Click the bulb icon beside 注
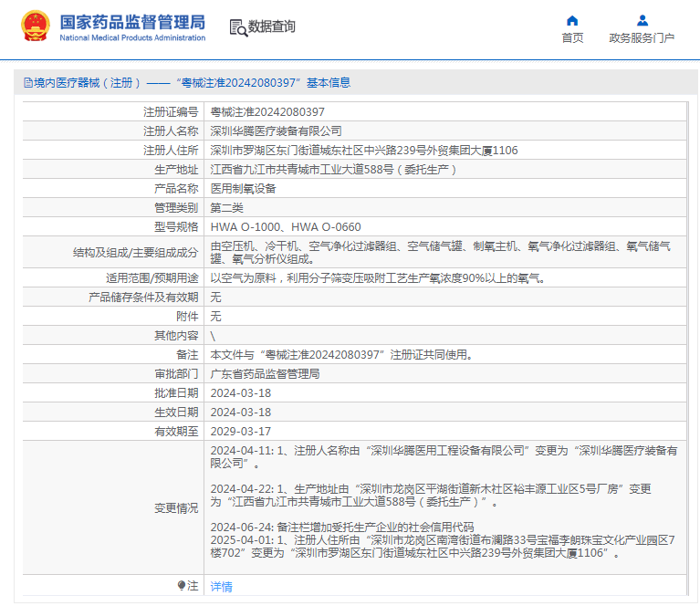This screenshot has width=700, height=606. click(x=182, y=585)
